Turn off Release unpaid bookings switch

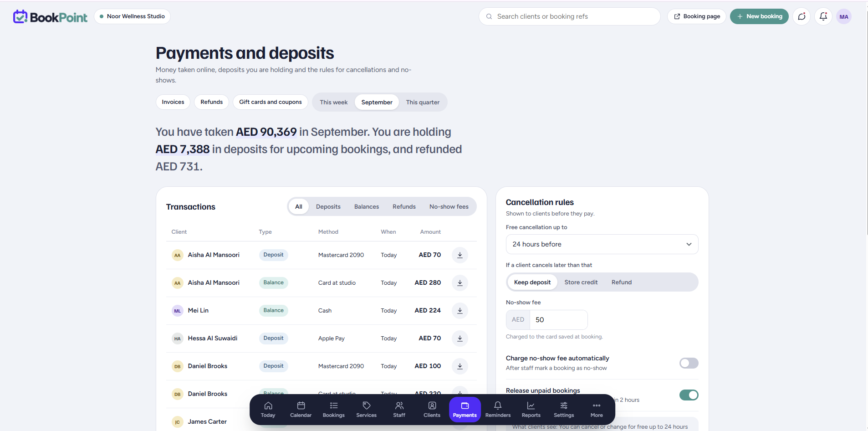pyautogui.click(x=689, y=395)
